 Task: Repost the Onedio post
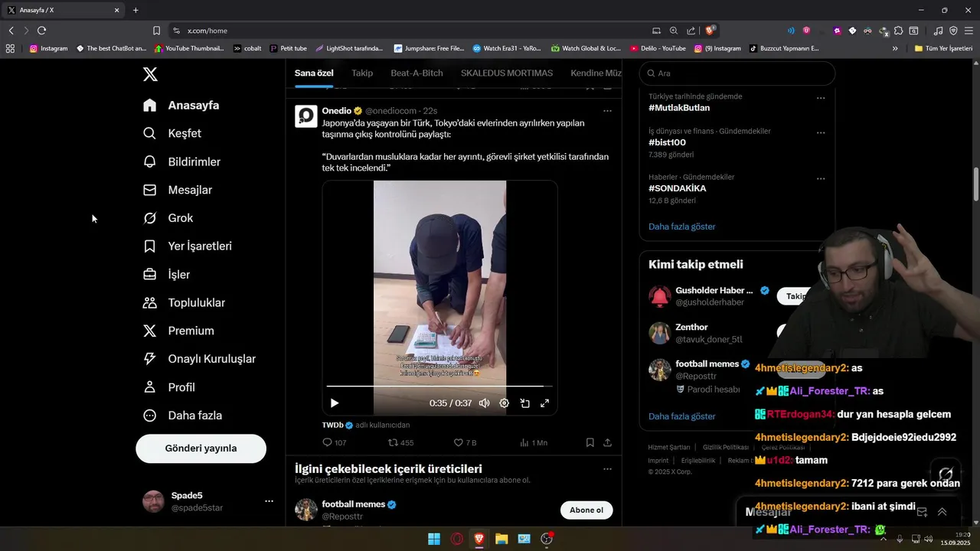pyautogui.click(x=400, y=442)
